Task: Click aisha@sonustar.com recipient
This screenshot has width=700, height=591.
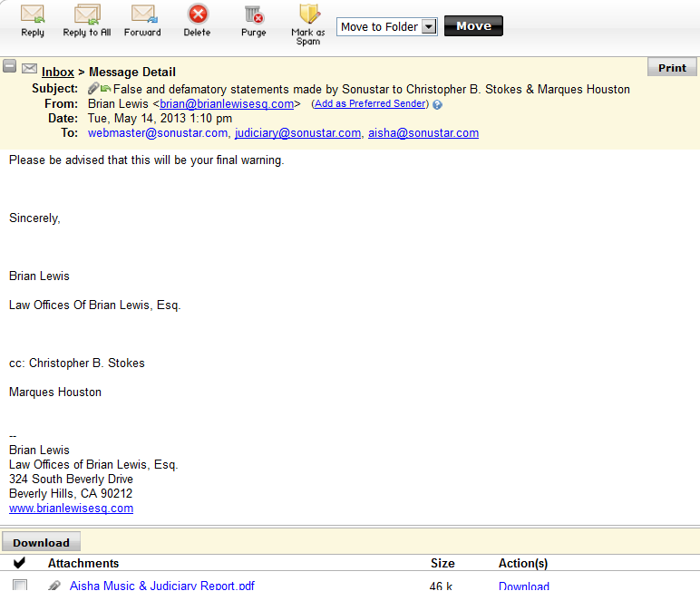Action: (x=423, y=133)
